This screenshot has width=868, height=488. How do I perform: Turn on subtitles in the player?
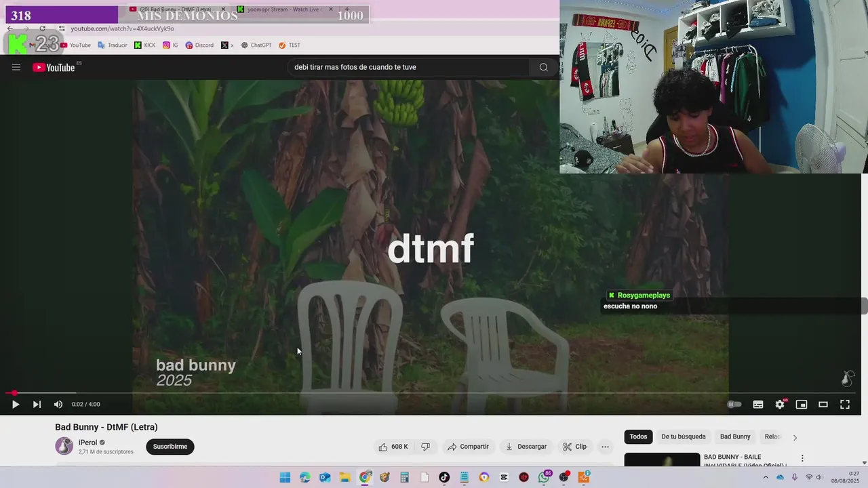(758, 405)
